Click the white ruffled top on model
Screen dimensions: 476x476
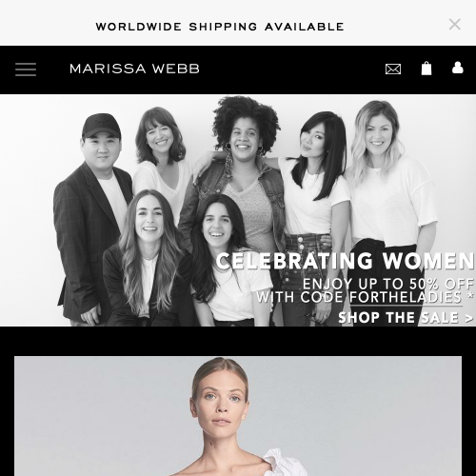(x=283, y=464)
